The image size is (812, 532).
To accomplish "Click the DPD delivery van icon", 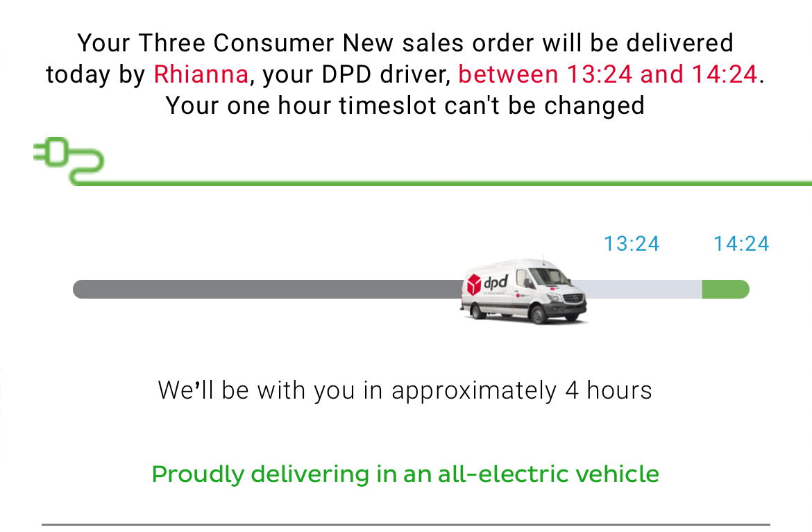I will pyautogui.click(x=523, y=291).
